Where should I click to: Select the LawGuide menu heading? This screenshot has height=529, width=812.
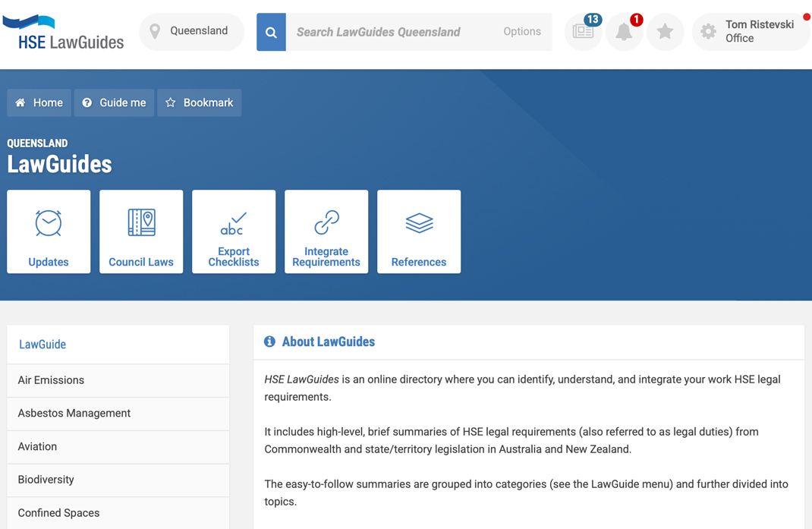[x=118, y=345]
